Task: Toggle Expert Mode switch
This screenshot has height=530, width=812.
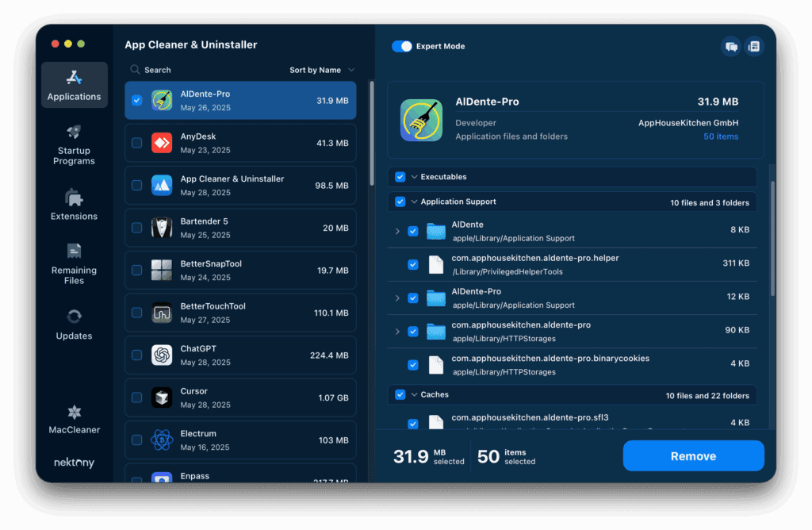Action: pos(402,46)
